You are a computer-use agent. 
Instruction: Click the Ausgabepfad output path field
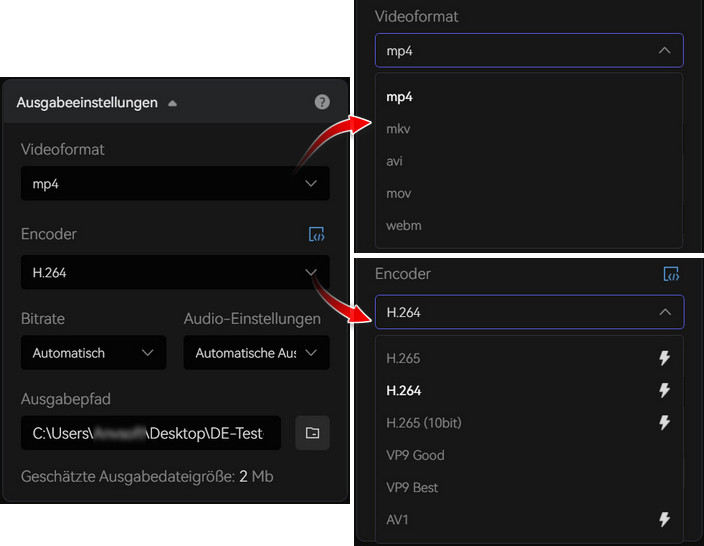tap(151, 433)
